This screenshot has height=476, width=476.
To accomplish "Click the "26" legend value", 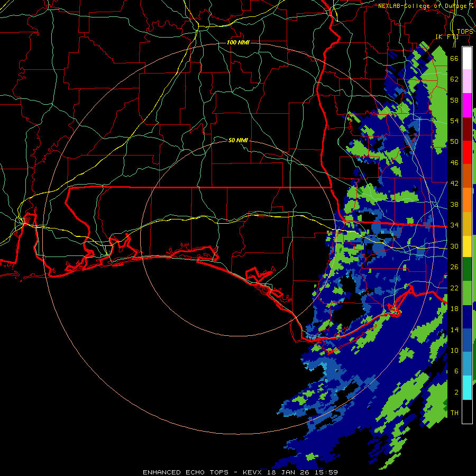I will click(454, 267).
